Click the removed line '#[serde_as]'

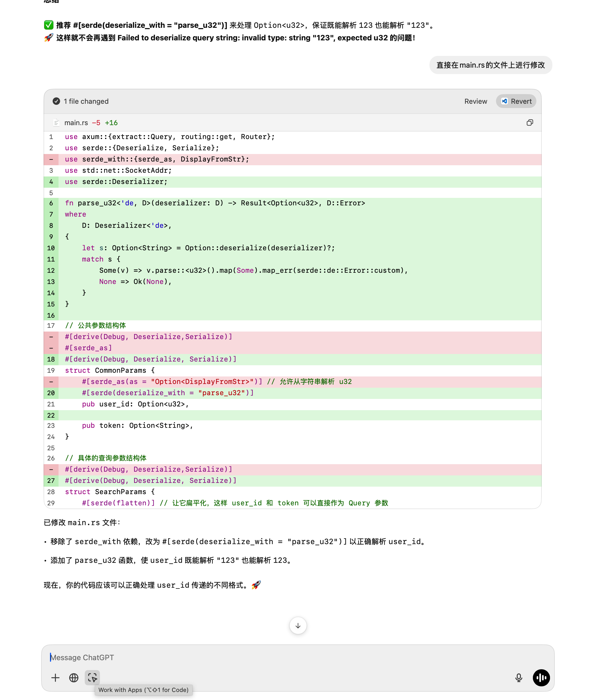point(292,348)
